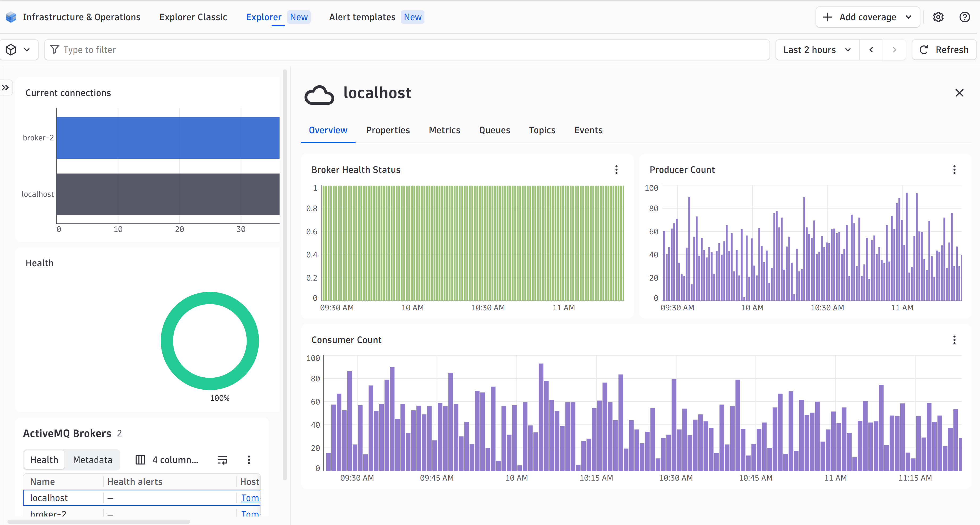The width and height of the screenshot is (980, 525).
Task: Click the Refresh button
Action: [944, 50]
